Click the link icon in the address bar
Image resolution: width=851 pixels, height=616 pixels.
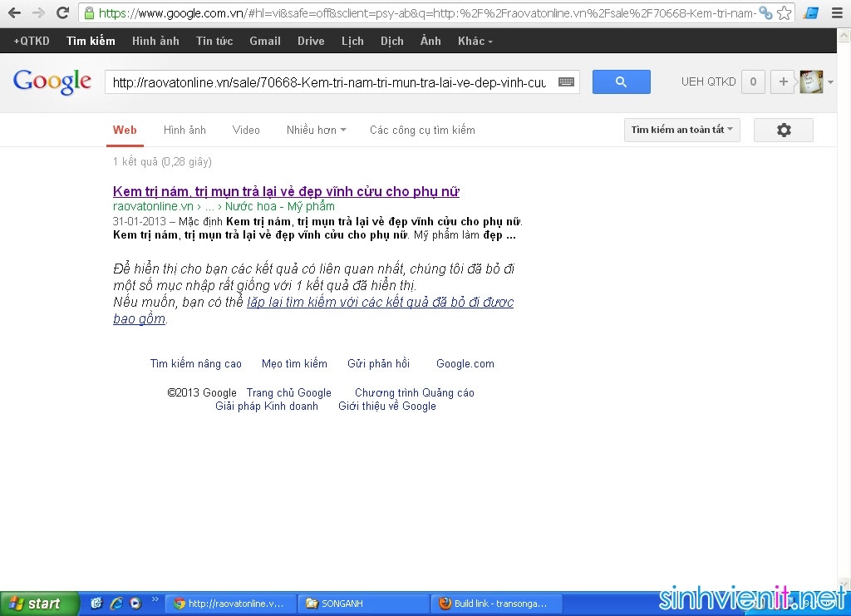[765, 13]
